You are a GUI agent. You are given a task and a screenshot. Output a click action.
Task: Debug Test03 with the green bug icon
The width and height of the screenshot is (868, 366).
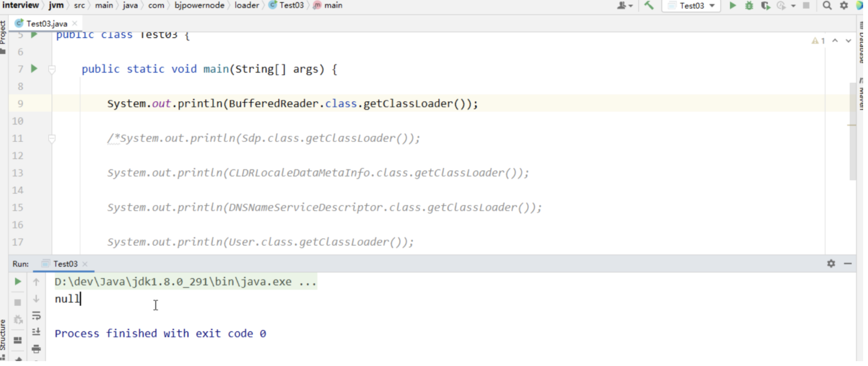[749, 5]
